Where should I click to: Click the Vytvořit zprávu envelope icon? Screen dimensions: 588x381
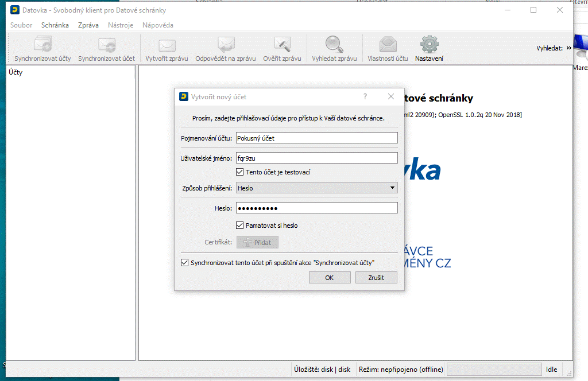pyautogui.click(x=167, y=45)
